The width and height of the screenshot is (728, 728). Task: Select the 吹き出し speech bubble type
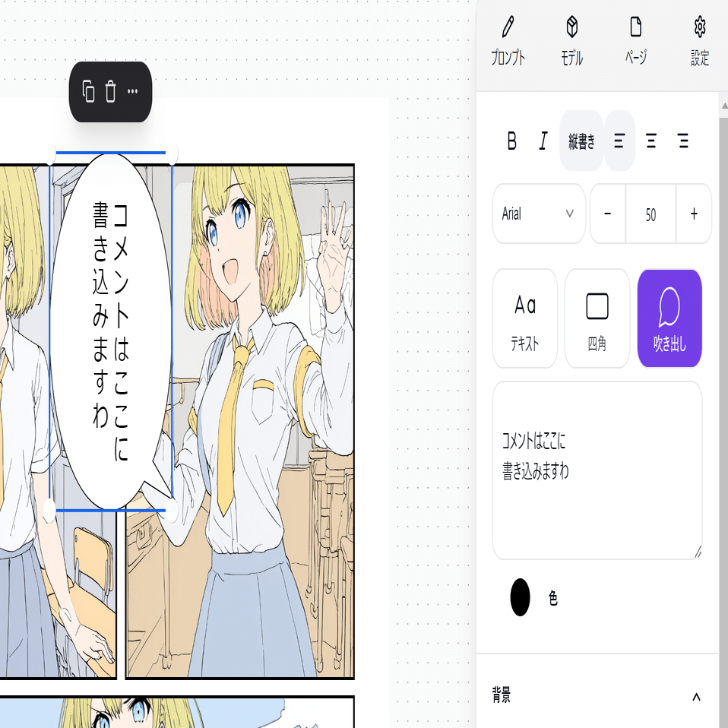[669, 318]
